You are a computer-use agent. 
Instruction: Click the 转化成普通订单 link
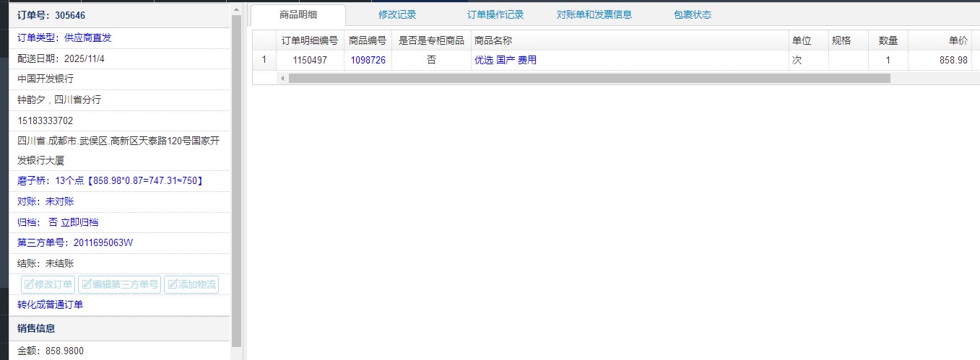coord(51,305)
